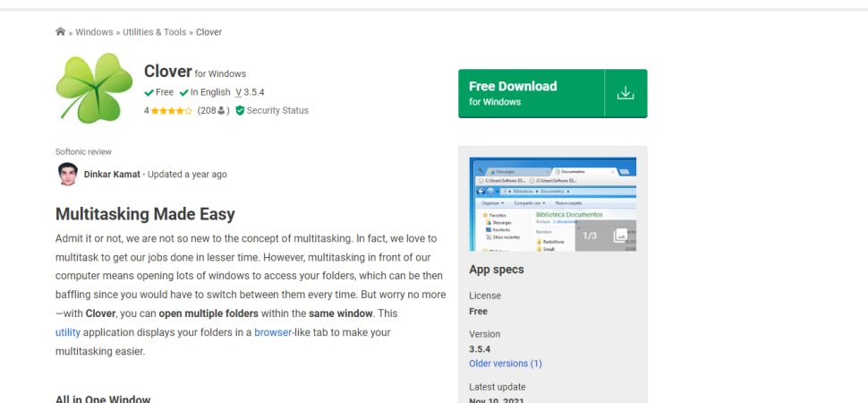This screenshot has height=403, width=868.
Task: Follow the 'browser' link in the review
Action: coord(272,332)
